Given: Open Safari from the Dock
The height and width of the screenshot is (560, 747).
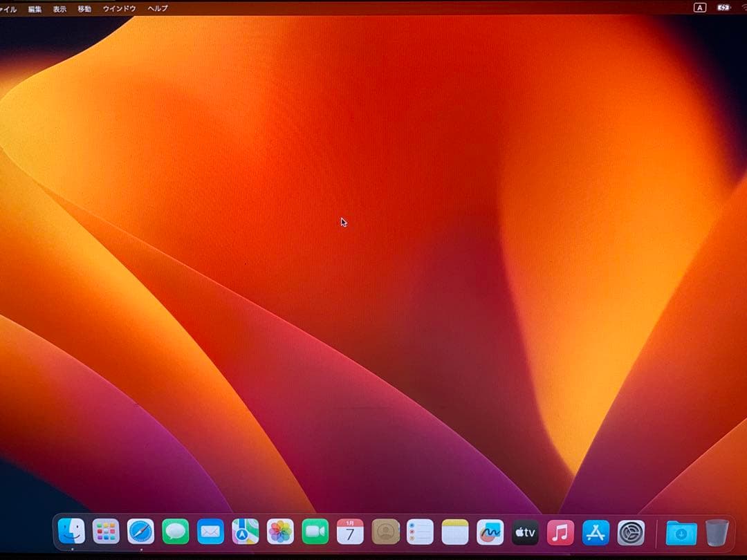Looking at the screenshot, I should click(140, 531).
